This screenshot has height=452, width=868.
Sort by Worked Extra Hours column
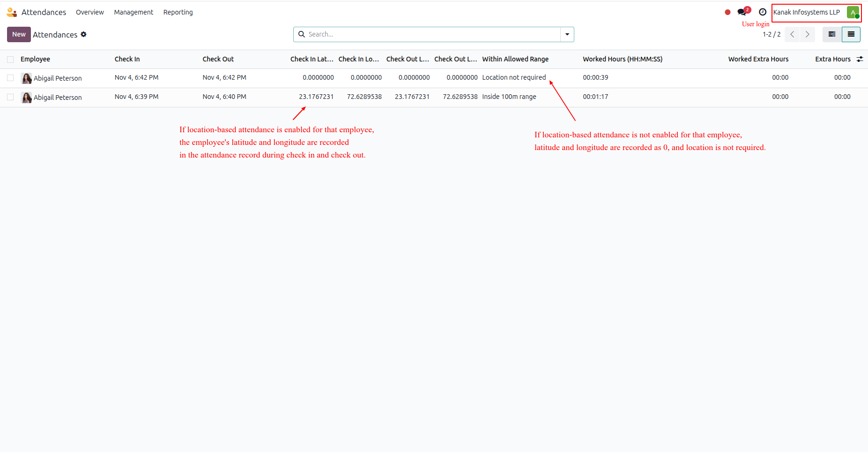758,59
